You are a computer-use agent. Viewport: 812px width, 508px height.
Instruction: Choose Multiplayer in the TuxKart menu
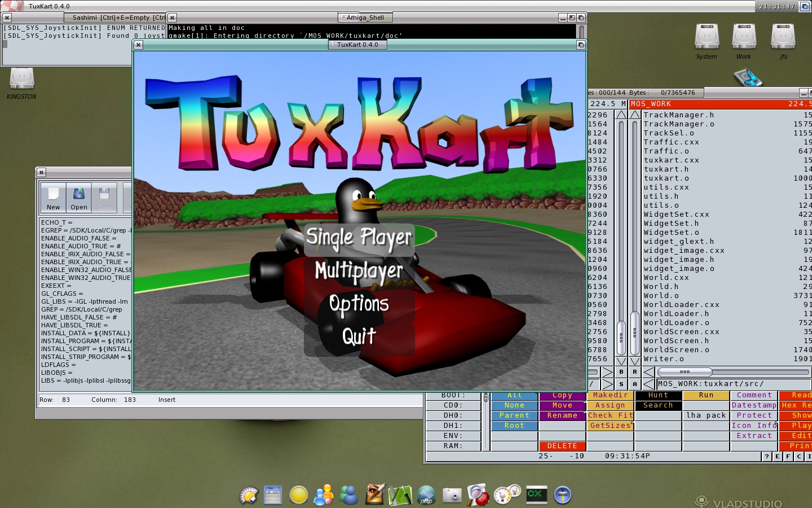[x=359, y=271]
